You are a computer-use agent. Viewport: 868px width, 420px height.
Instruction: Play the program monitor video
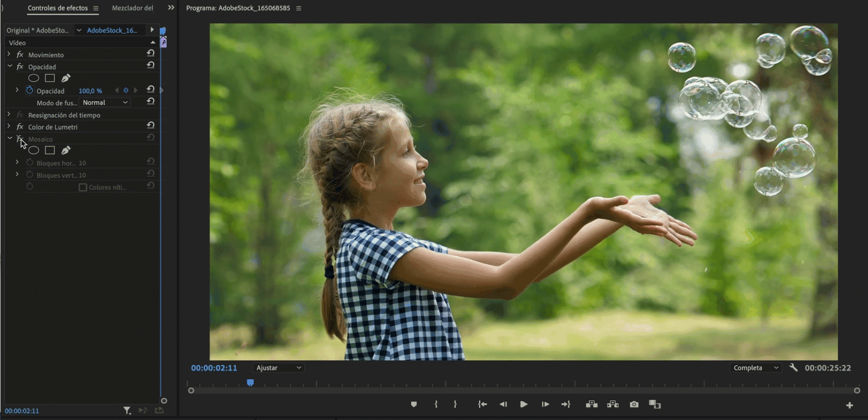[x=524, y=404]
